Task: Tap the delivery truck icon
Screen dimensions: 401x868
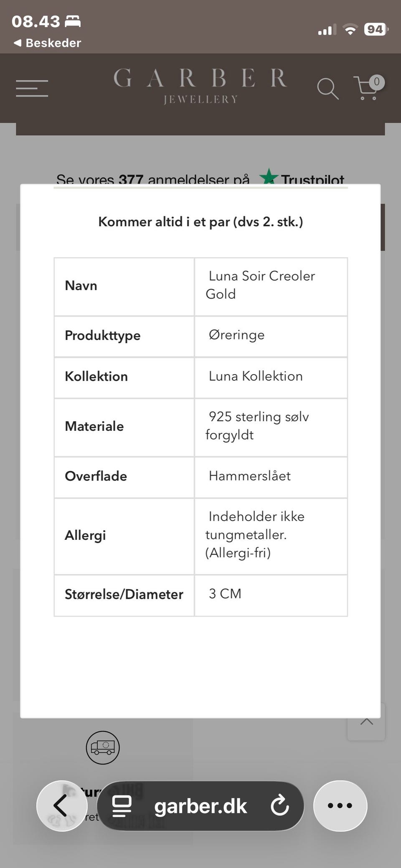Action: point(103,748)
